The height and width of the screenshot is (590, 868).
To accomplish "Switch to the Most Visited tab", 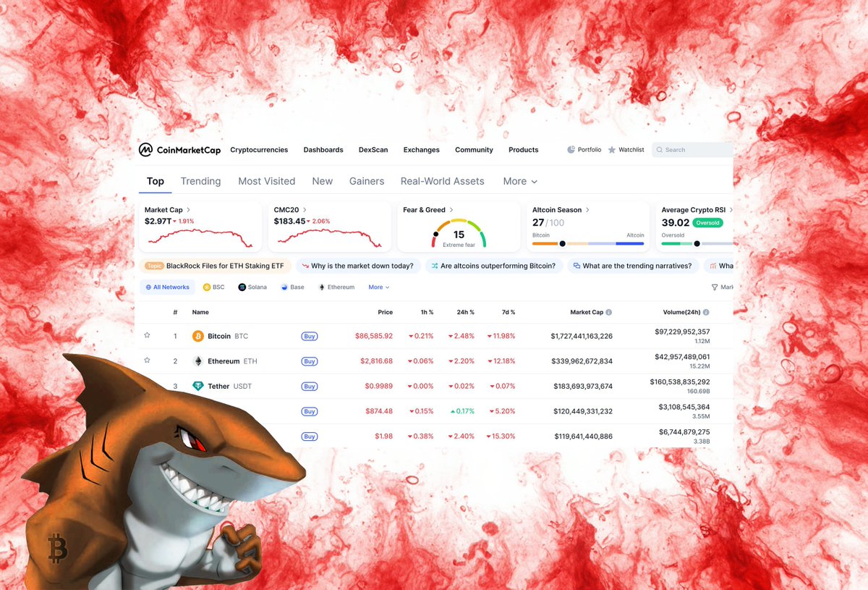I will pyautogui.click(x=267, y=182).
